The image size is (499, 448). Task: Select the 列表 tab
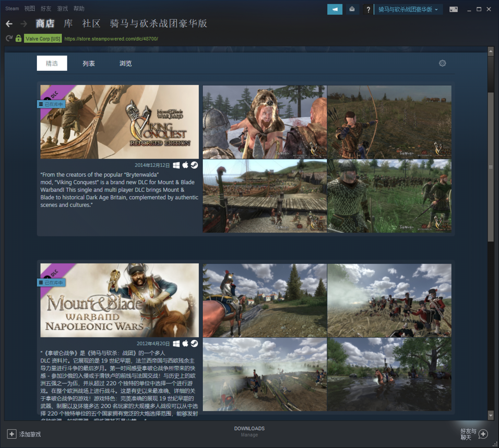(89, 63)
